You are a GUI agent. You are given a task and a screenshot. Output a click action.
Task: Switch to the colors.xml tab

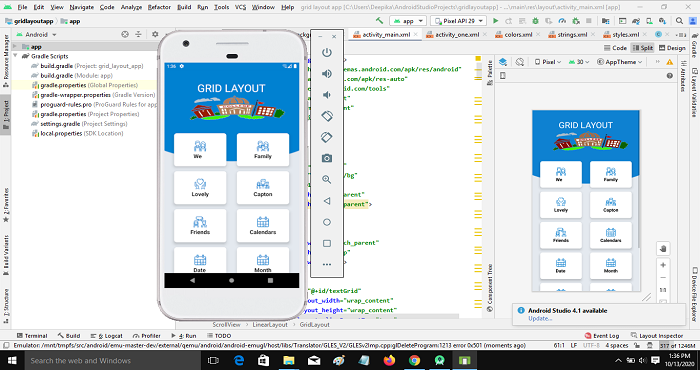pyautogui.click(x=514, y=34)
